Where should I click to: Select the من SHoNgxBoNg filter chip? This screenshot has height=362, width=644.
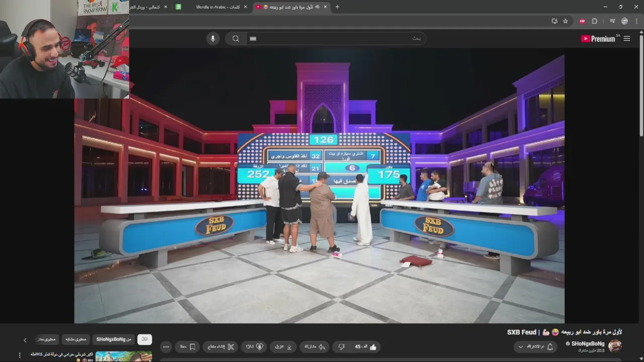[114, 339]
